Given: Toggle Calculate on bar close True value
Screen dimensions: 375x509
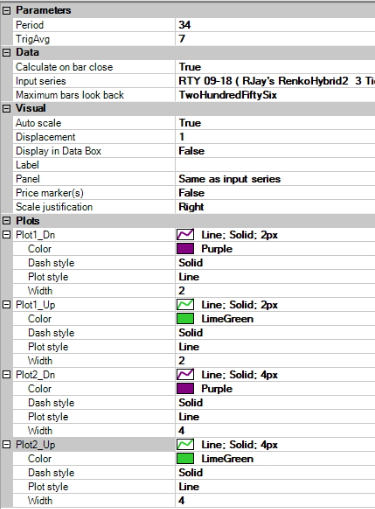Looking at the screenshot, I should pos(275,67).
